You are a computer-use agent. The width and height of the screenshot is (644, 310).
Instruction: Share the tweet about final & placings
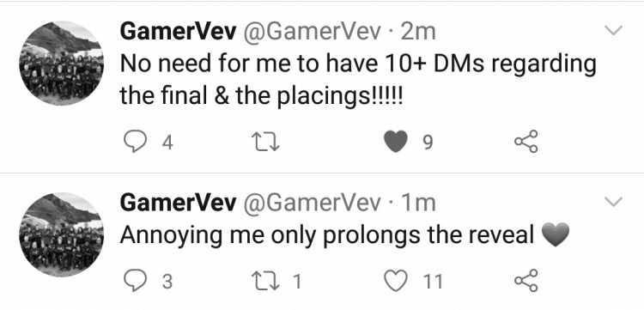coord(526,142)
